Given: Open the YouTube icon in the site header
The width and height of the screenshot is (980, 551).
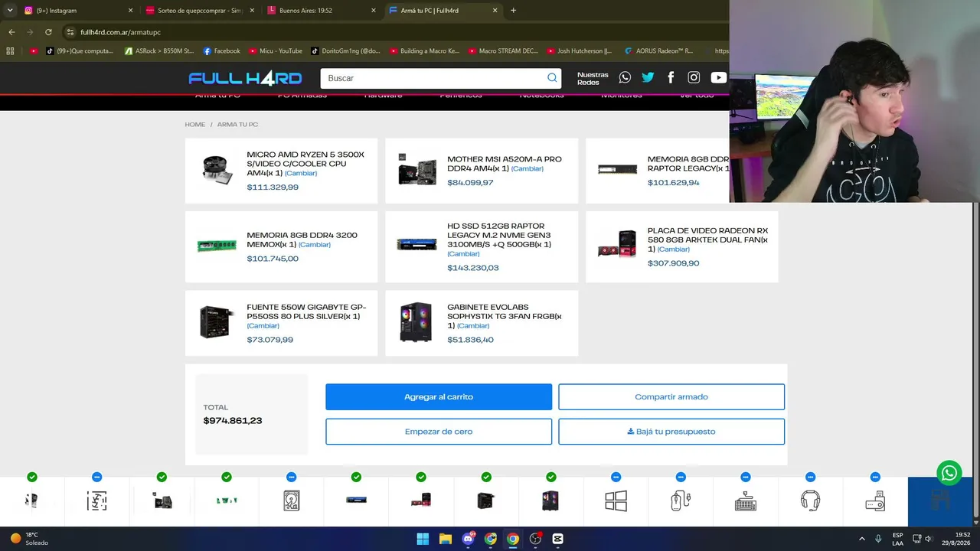Looking at the screenshot, I should tap(718, 77).
